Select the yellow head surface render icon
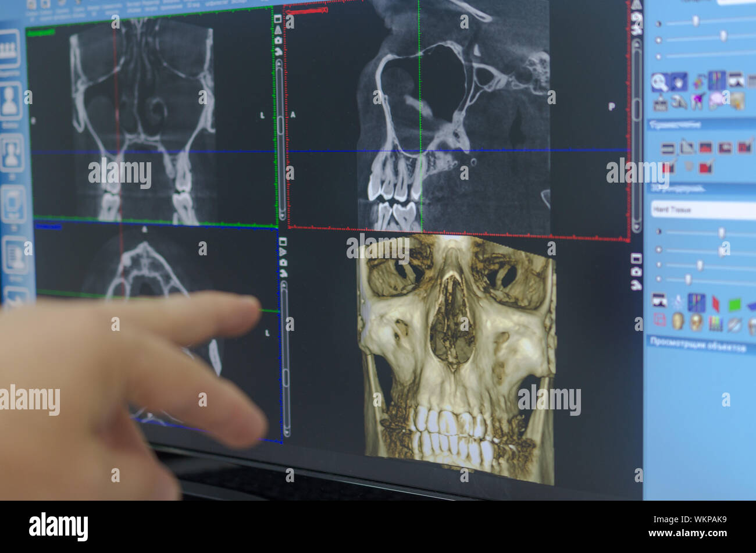 pyautogui.click(x=677, y=322)
